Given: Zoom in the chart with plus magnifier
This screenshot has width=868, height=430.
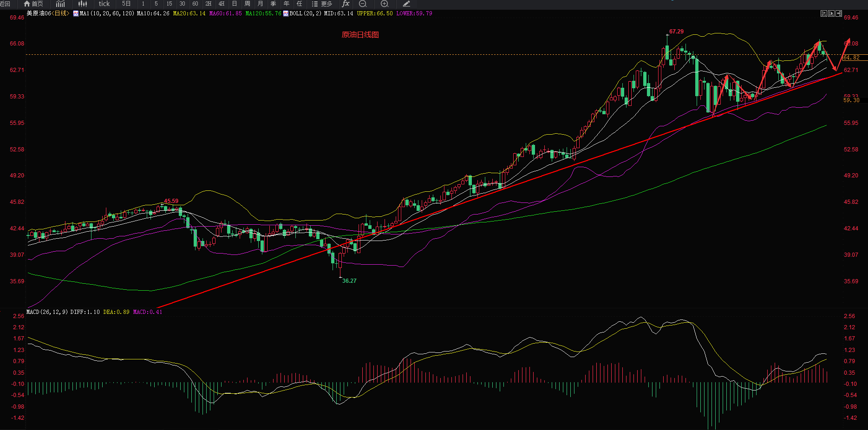Looking at the screenshot, I should (384, 4).
